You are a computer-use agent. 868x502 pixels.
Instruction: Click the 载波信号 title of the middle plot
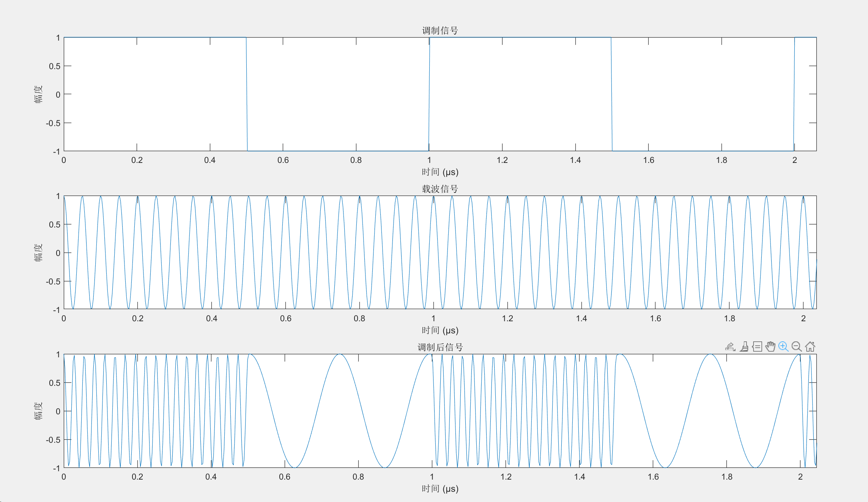point(440,189)
